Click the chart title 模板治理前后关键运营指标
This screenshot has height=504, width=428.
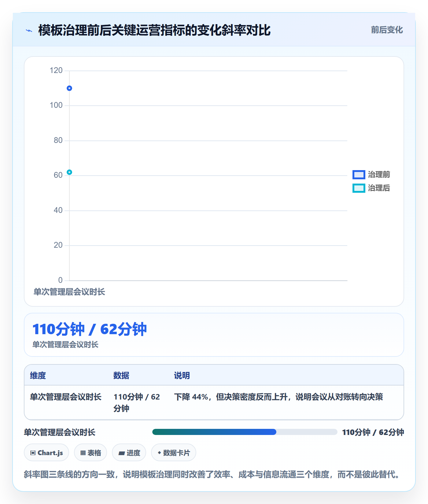click(154, 30)
